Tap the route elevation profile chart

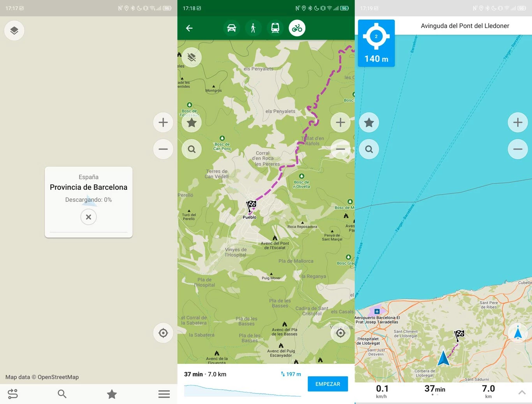[242, 390]
